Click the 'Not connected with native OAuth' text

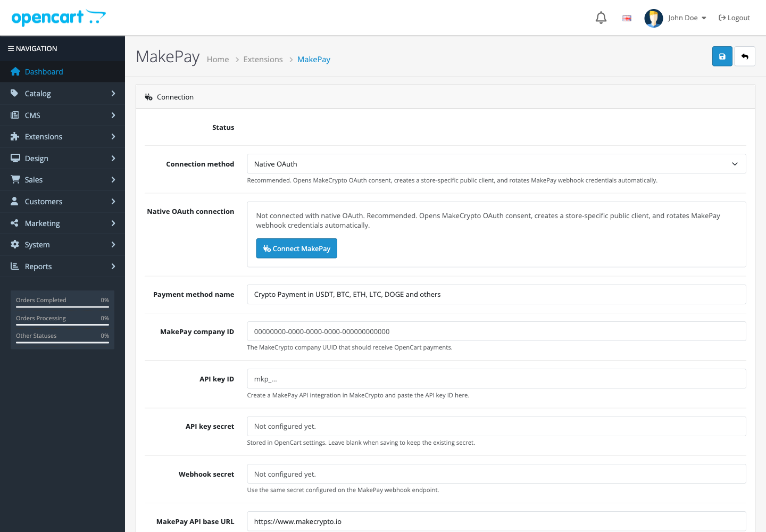pyautogui.click(x=310, y=216)
